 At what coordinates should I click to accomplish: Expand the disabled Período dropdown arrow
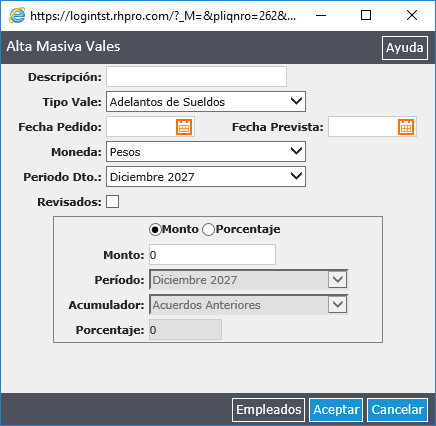tap(338, 279)
